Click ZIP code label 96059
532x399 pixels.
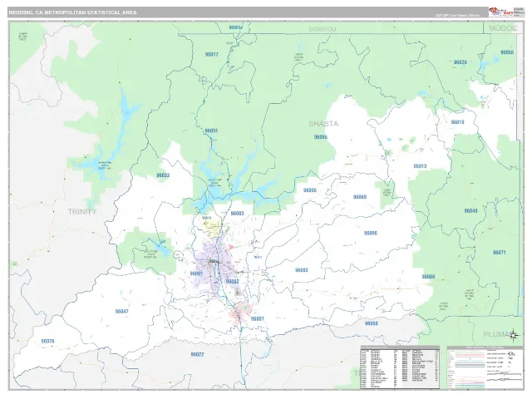click(x=372, y=323)
